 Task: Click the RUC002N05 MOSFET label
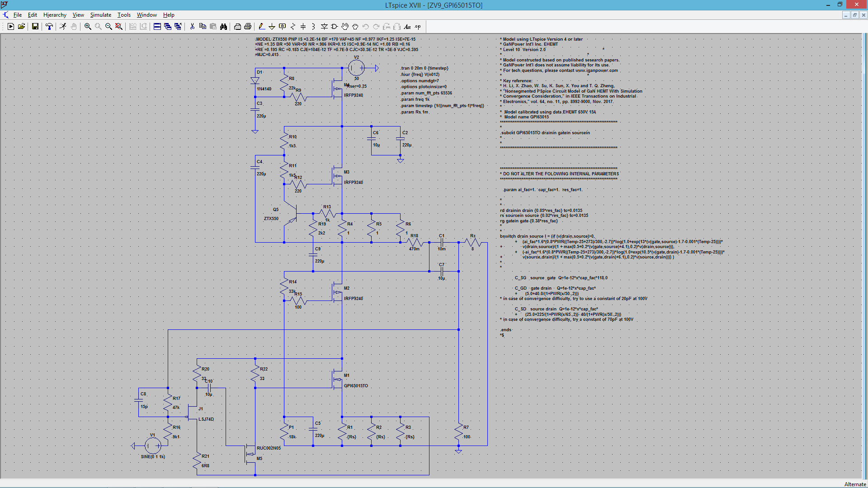(x=269, y=448)
